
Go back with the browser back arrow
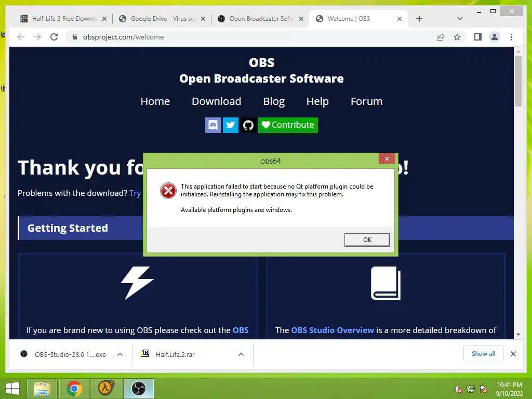point(21,37)
